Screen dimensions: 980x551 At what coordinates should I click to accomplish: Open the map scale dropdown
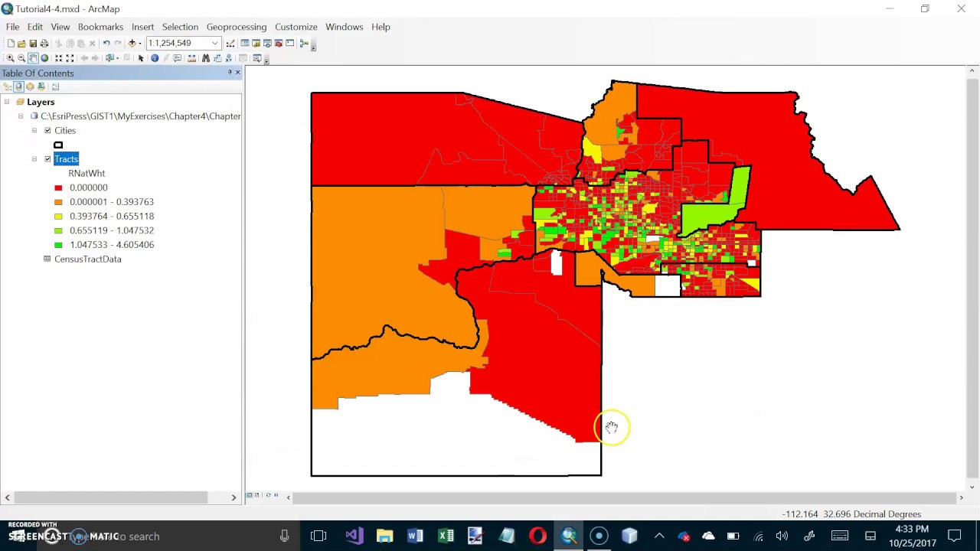(214, 44)
